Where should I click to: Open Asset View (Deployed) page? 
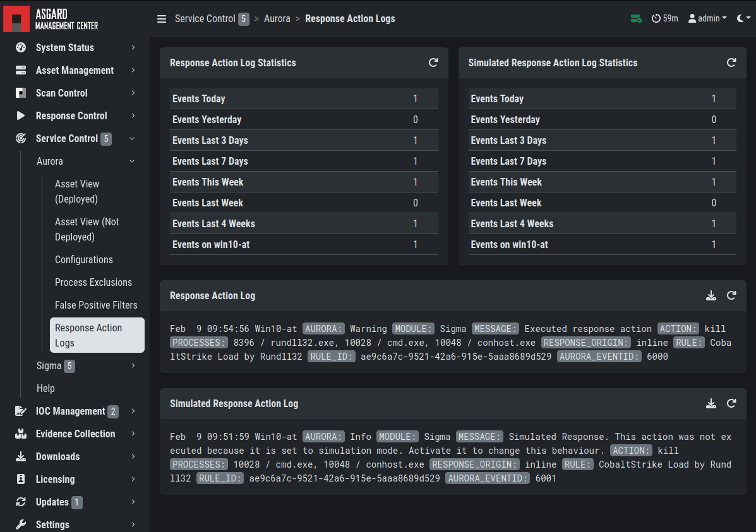point(97,191)
